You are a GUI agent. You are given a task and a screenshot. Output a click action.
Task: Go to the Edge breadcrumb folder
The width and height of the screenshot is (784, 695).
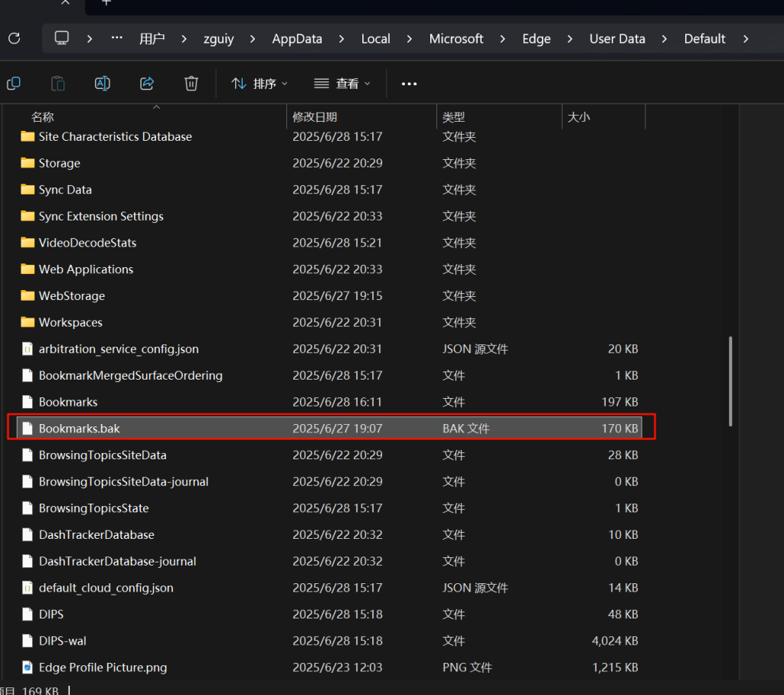point(537,38)
